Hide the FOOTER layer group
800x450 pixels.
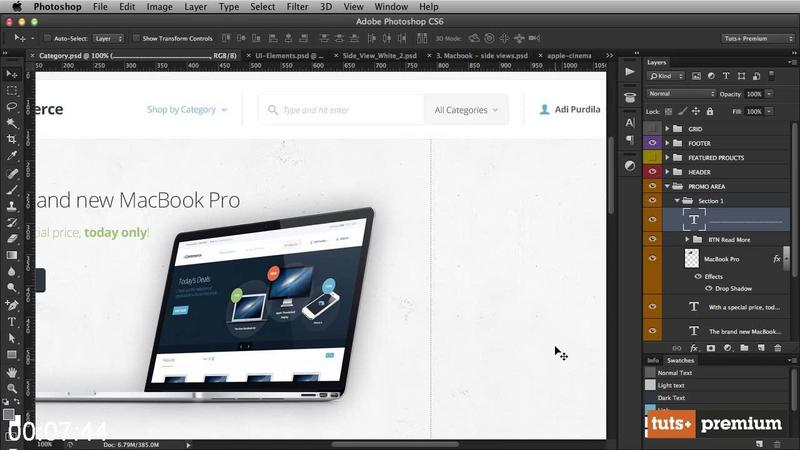652,143
